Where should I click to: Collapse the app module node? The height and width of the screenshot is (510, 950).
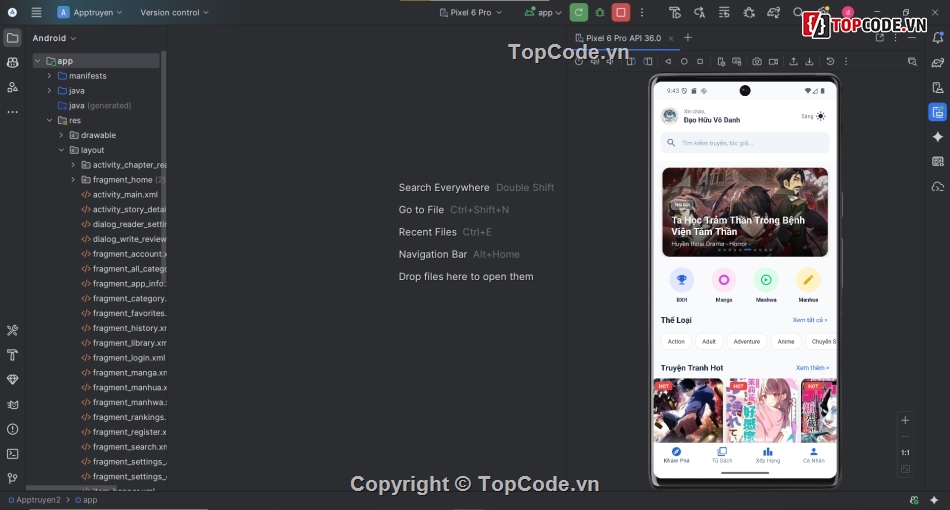click(38, 61)
